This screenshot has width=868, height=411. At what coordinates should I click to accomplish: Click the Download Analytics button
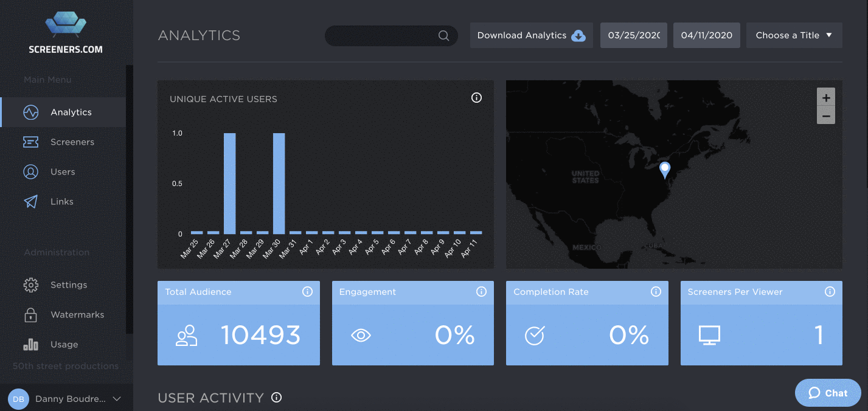click(530, 35)
